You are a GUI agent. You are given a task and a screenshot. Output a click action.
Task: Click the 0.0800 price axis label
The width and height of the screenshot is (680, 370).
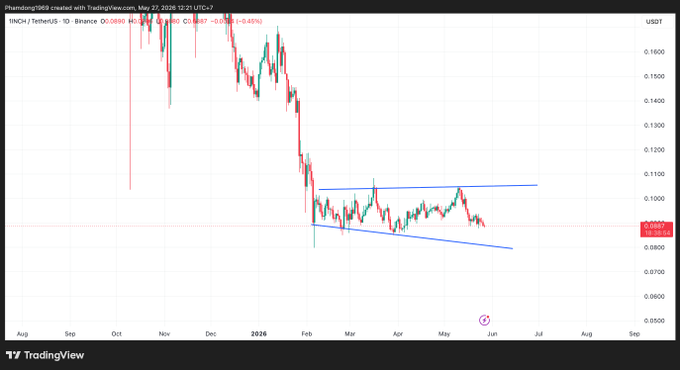(x=654, y=248)
